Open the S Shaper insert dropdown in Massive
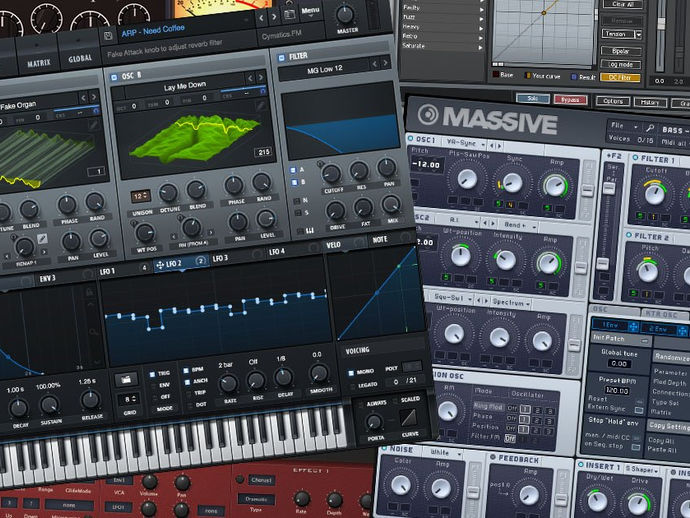 (x=642, y=470)
